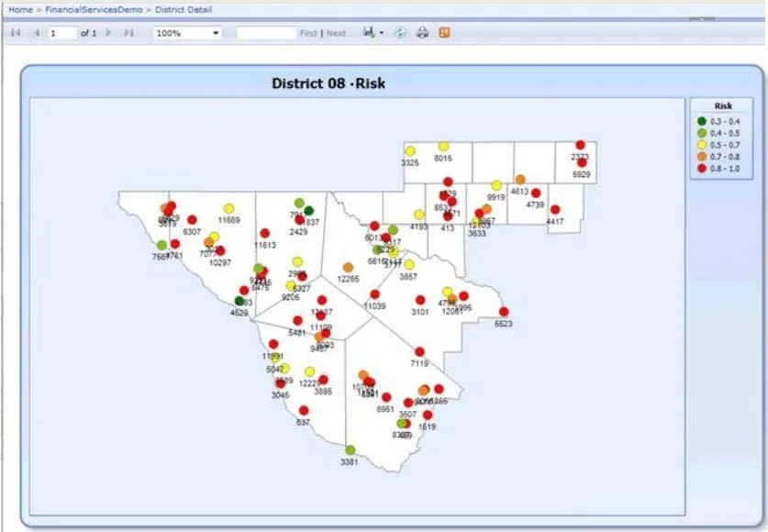Select red marker labeled 11991
This screenshot has height=532, width=768.
coord(273,344)
